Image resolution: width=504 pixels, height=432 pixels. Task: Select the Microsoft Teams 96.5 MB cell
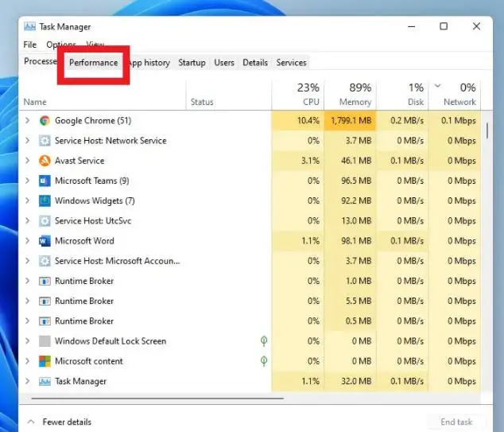pos(351,181)
